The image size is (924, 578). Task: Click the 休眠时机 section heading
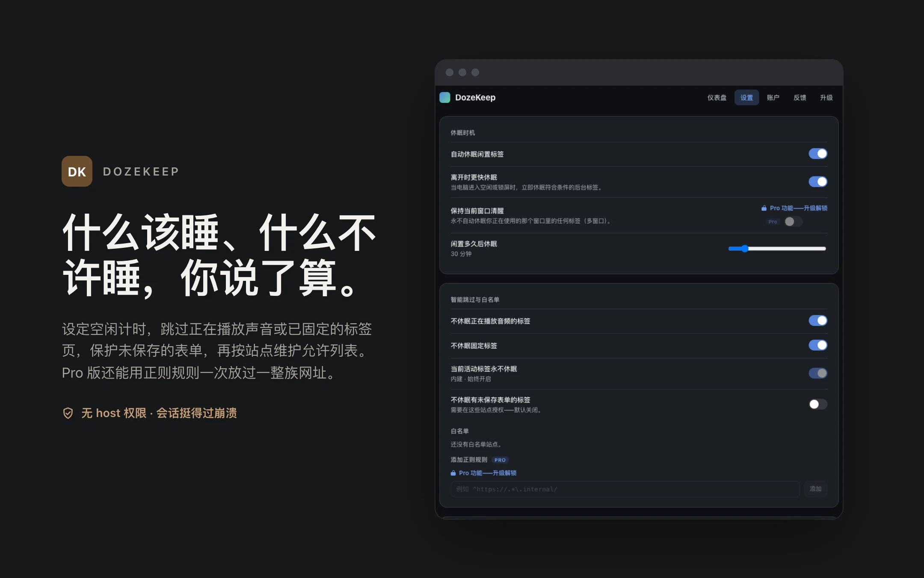click(x=463, y=133)
